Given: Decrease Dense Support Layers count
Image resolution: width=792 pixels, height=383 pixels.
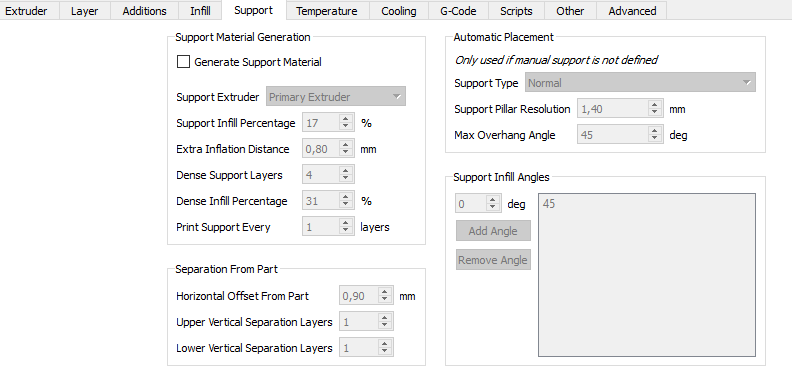Looking at the screenshot, I should point(345,178).
